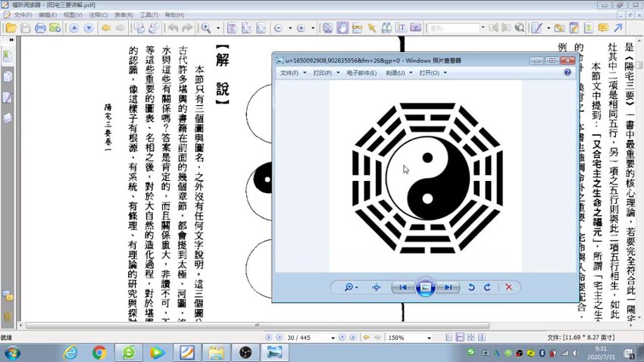Choose the arrow select annotation tool

(372, 28)
